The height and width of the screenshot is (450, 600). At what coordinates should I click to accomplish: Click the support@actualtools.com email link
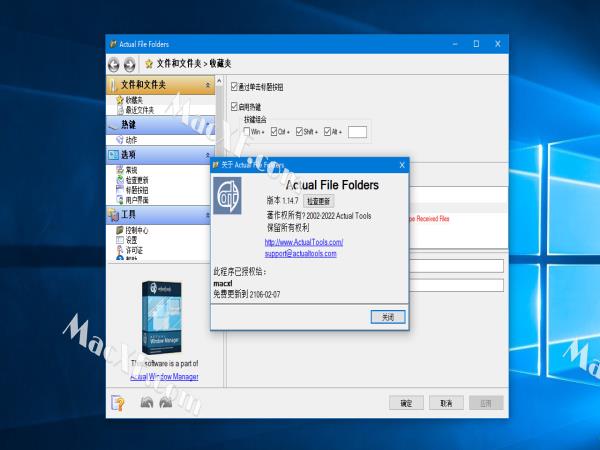click(x=300, y=254)
